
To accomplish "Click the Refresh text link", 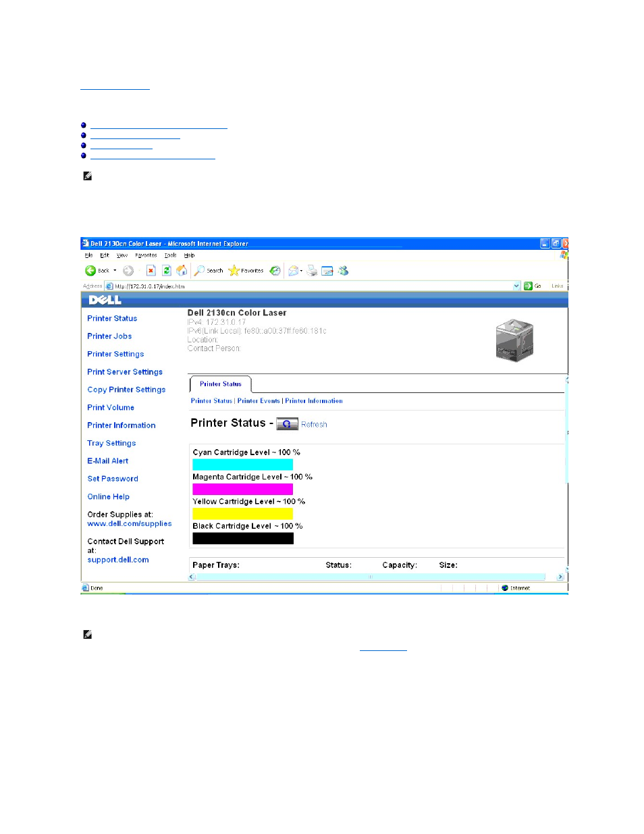I will 314,425.
